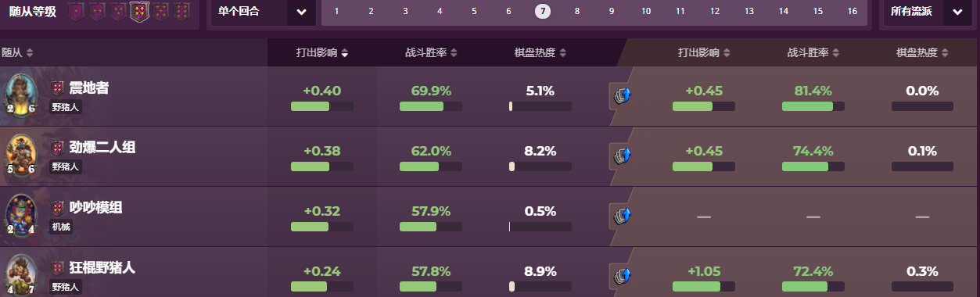Toggle the tier 4 four-star shield filter
Viewport: 980px width, 297px height.
pyautogui.click(x=139, y=12)
